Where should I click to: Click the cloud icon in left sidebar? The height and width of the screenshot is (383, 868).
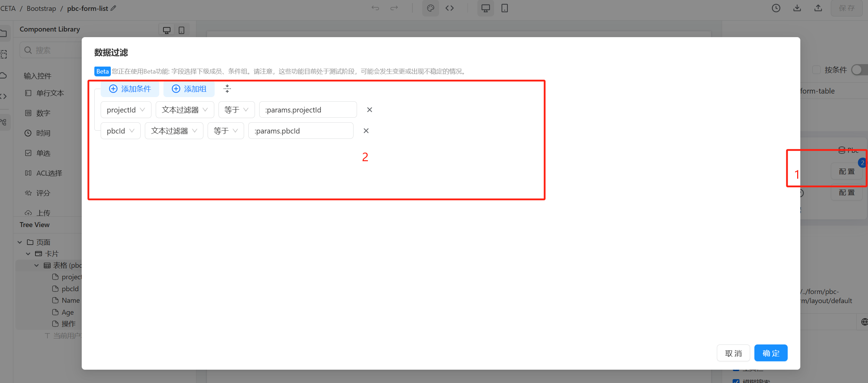tap(4, 75)
